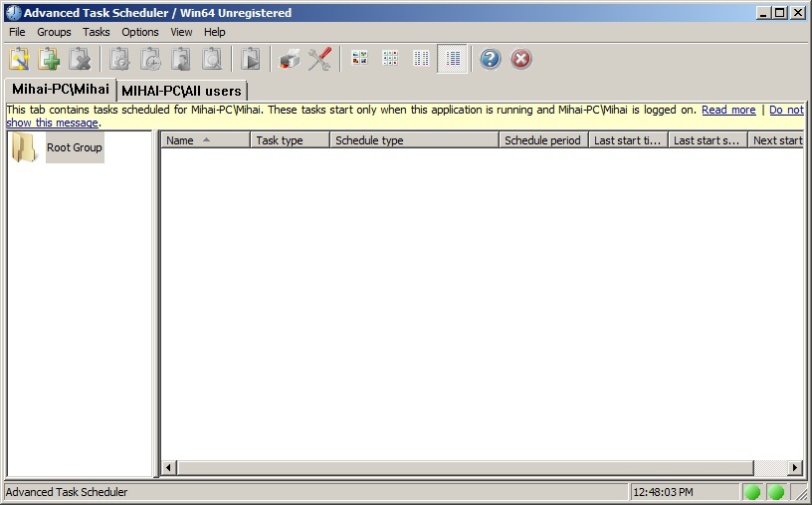Maximize the Advanced Task Scheduler window

(x=779, y=13)
